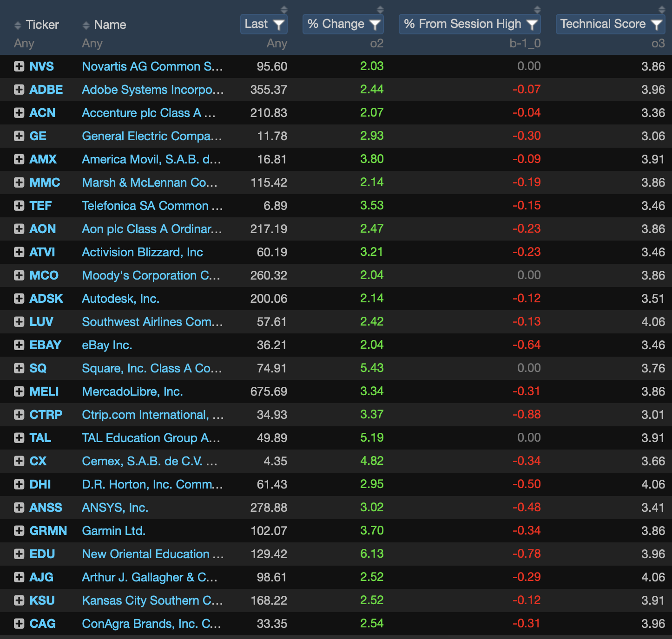
Task: Select the 6.13 percent change cell
Action: point(372,554)
